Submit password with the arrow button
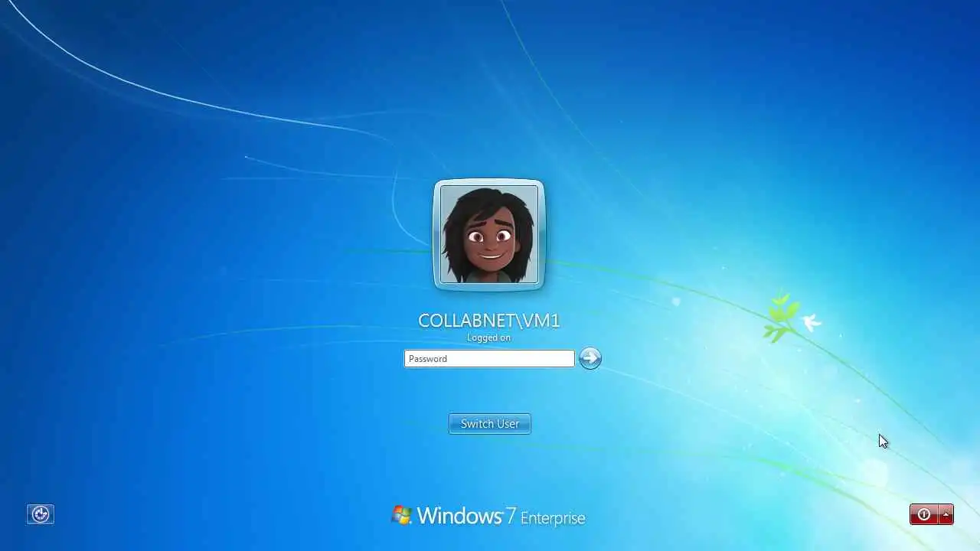The height and width of the screenshot is (551, 980). tap(590, 358)
